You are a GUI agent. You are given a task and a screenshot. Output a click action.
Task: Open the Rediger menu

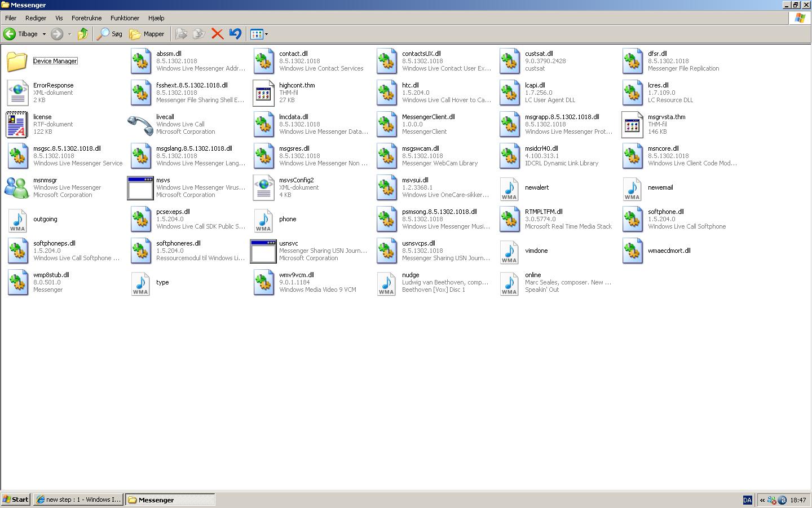36,18
